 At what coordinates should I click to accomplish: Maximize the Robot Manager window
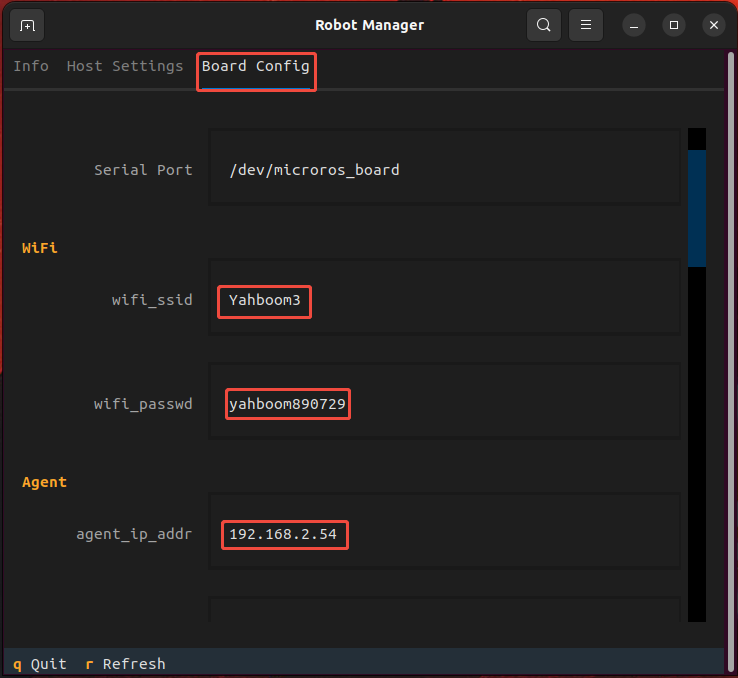tap(674, 25)
